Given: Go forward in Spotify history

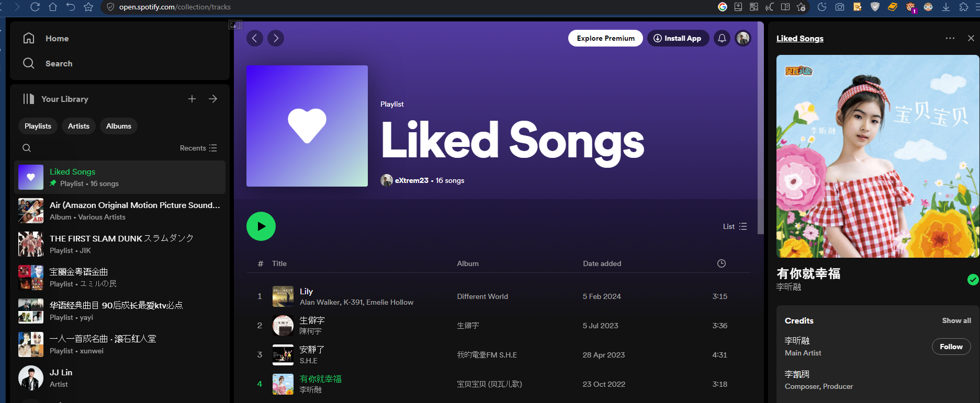Looking at the screenshot, I should pyautogui.click(x=276, y=38).
